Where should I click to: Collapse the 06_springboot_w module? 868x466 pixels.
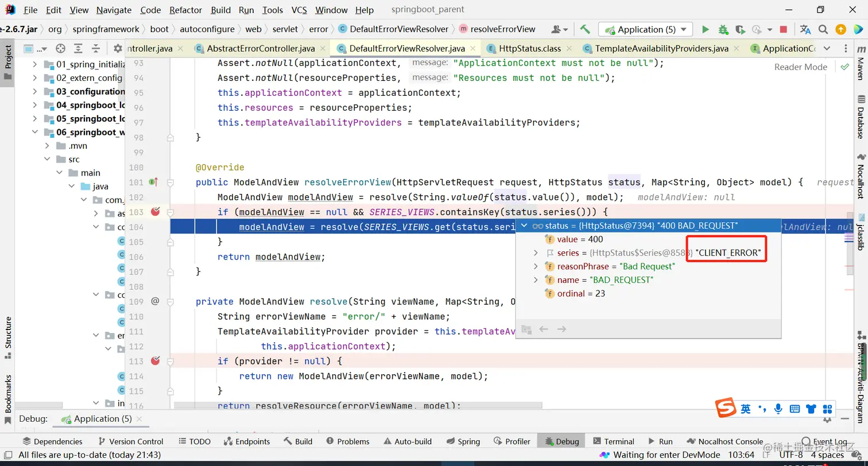(35, 132)
